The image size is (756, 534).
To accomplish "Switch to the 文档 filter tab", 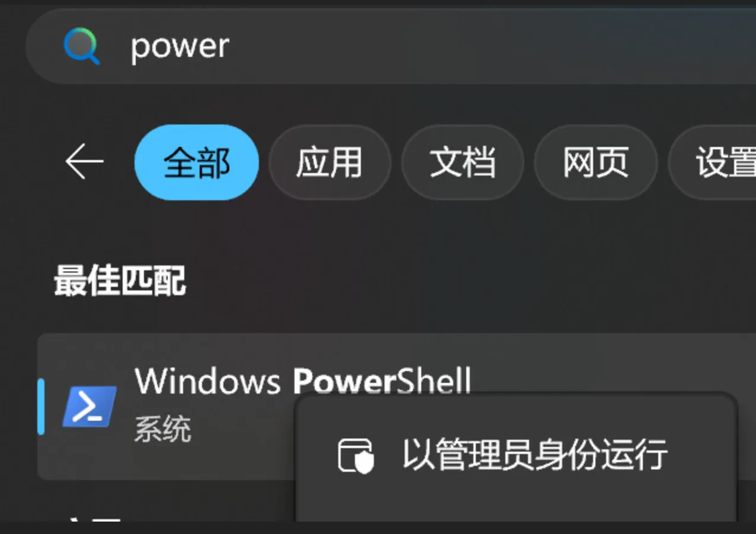I will (462, 162).
